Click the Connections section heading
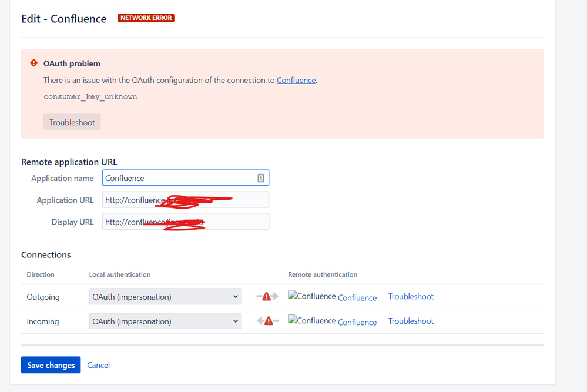This screenshot has width=587, height=392. 46,254
